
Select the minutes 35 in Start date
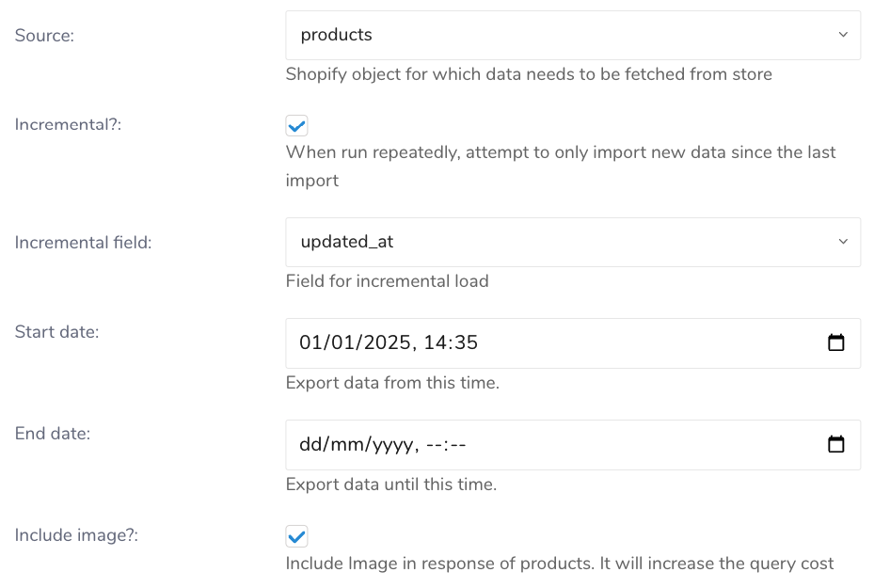coord(466,343)
